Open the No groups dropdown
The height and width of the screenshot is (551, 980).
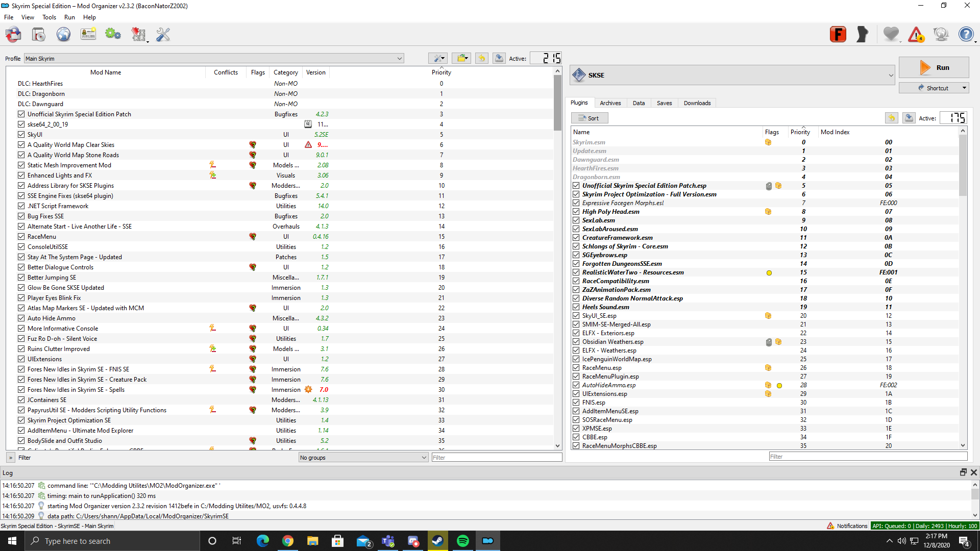click(363, 458)
